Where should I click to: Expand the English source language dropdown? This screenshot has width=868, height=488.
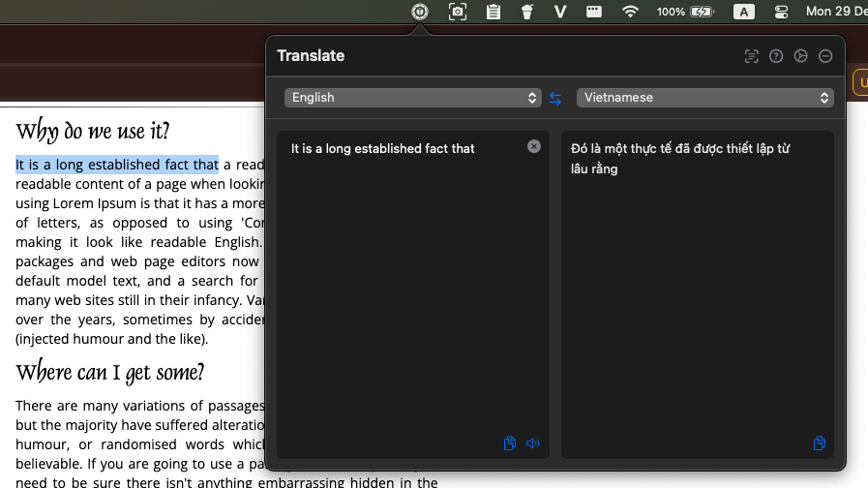tap(412, 98)
